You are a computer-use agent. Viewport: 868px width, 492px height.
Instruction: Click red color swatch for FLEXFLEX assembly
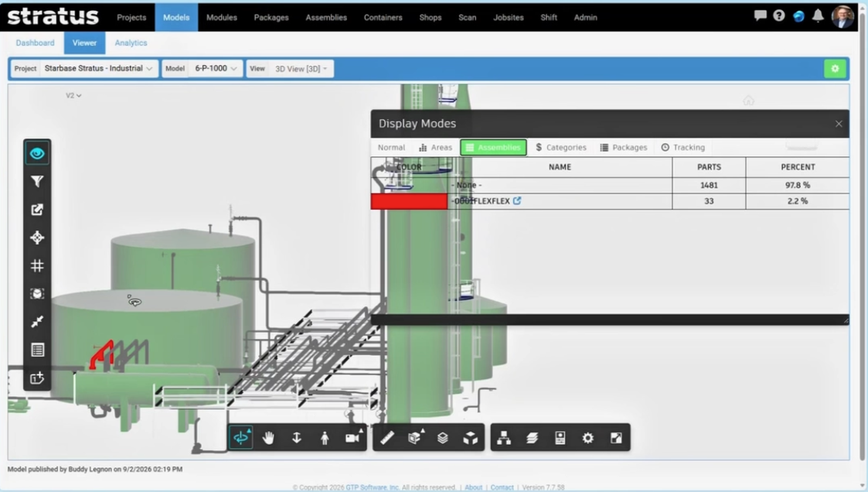pyautogui.click(x=409, y=201)
